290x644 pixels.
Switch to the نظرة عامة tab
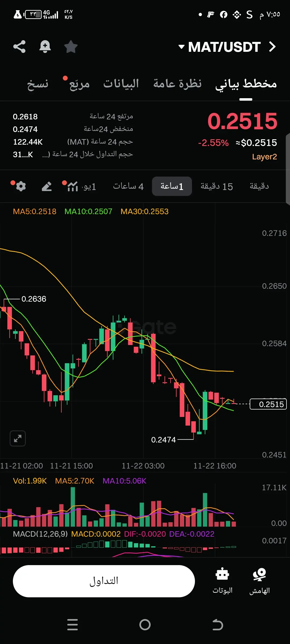tap(177, 84)
